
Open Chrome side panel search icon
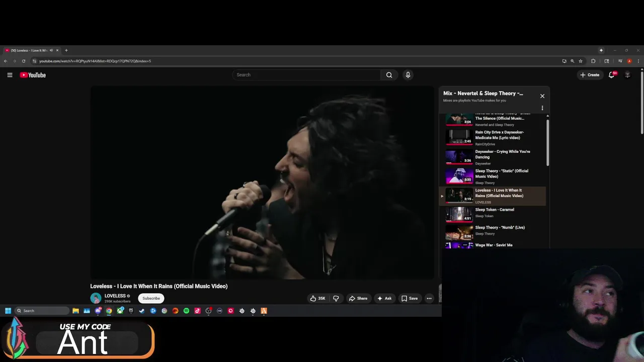point(607,61)
